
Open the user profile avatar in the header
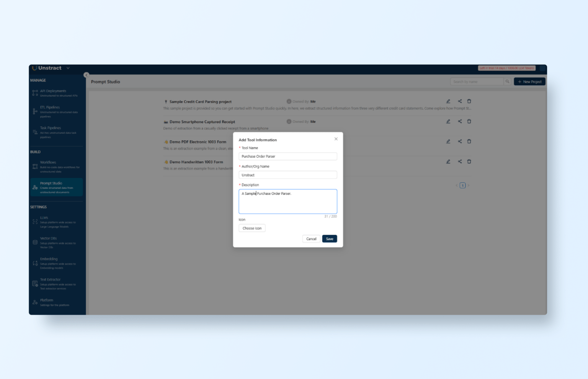click(x=542, y=68)
